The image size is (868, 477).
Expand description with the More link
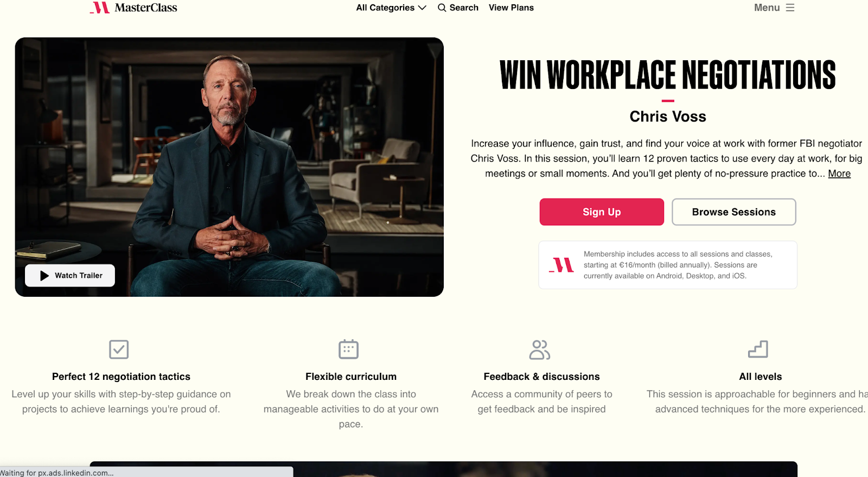coord(839,174)
